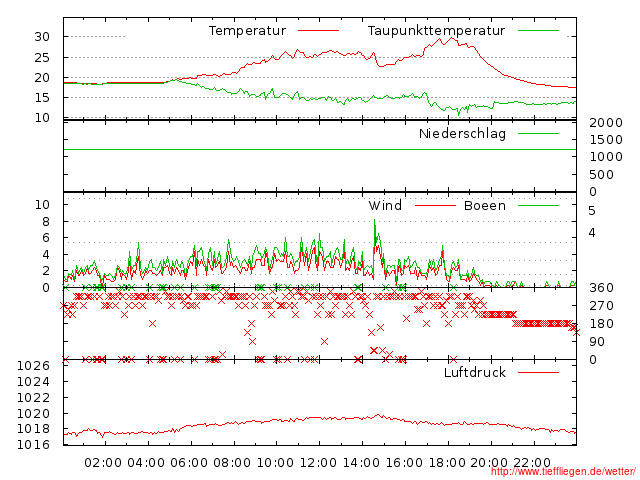Viewport: 640px width, 480px height.
Task: Click the highest green gust spike near 15:00
Action: tap(375, 222)
